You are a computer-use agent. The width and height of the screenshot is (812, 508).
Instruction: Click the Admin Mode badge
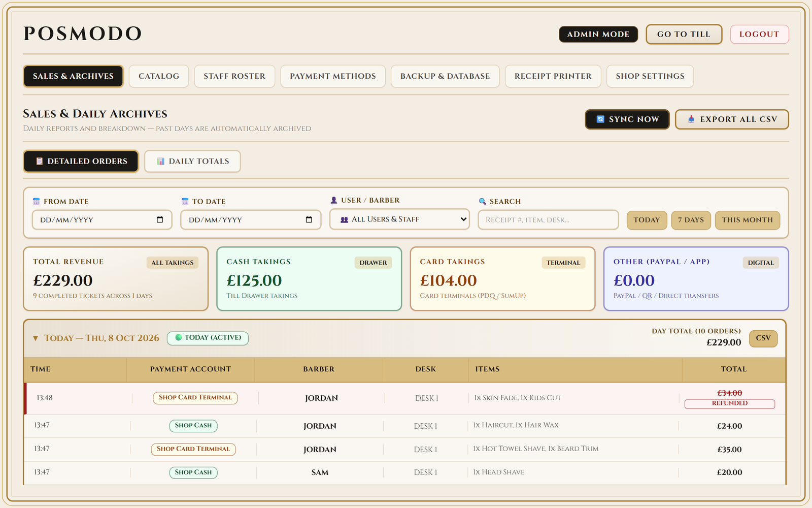(x=598, y=35)
